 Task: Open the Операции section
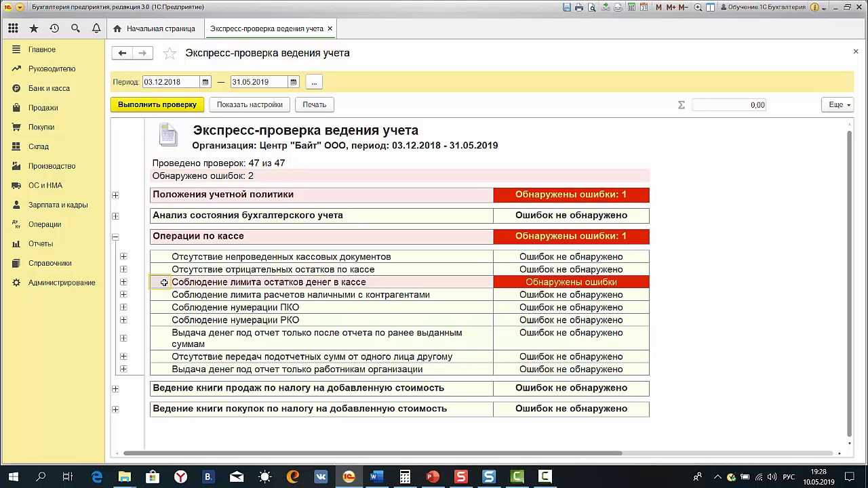45,224
